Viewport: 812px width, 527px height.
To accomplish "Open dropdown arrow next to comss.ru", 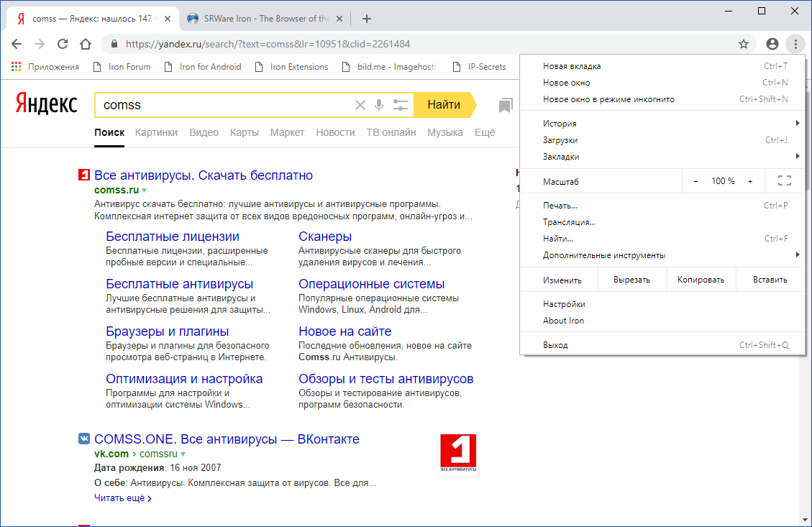I will tap(145, 191).
